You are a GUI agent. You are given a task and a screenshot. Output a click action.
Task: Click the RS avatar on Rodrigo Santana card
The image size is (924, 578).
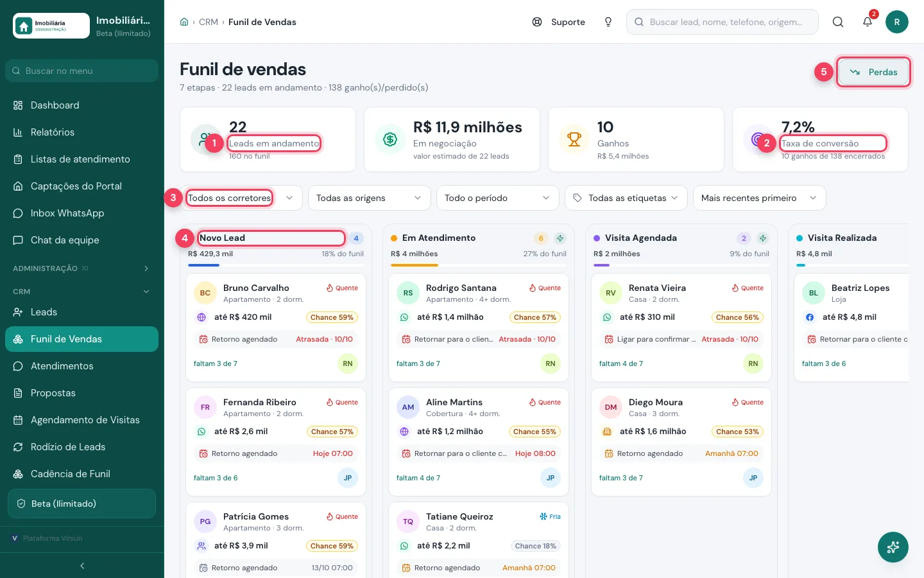[x=408, y=293]
